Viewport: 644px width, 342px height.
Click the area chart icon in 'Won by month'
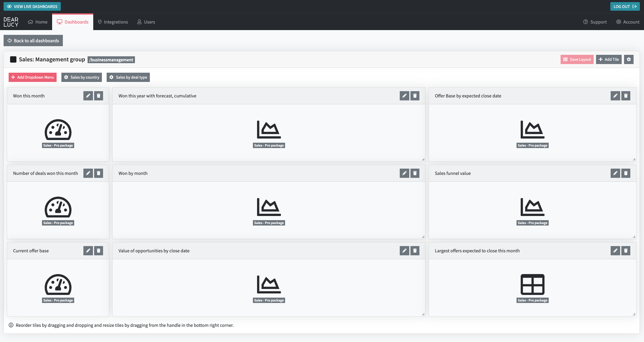pos(269,207)
